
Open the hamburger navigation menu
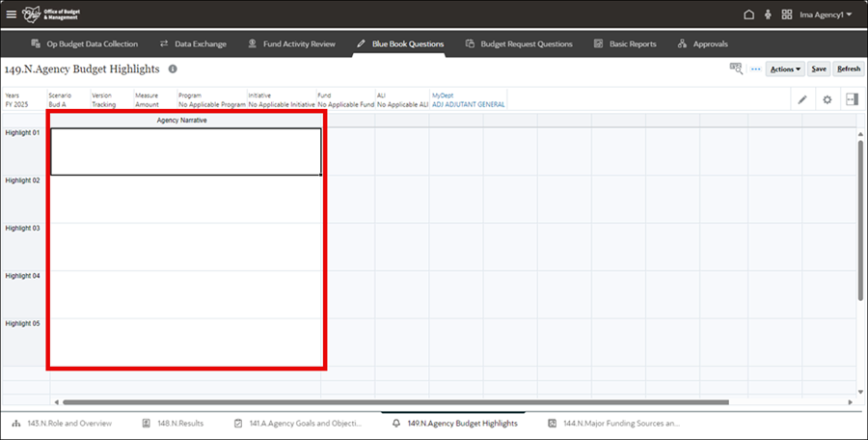(x=12, y=14)
